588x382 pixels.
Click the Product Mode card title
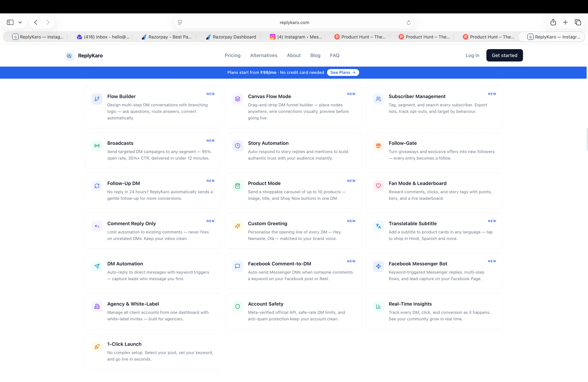(264, 183)
